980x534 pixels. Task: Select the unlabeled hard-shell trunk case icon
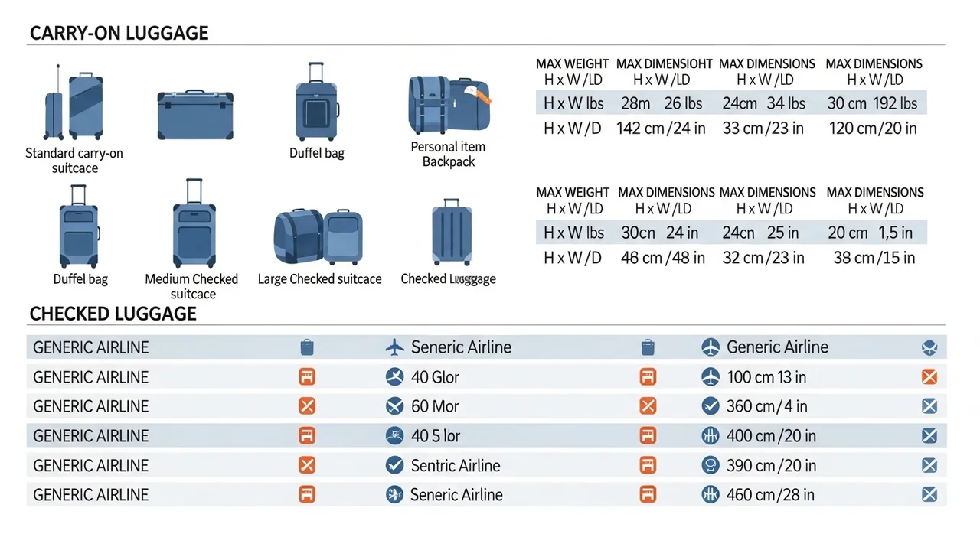coord(195,114)
